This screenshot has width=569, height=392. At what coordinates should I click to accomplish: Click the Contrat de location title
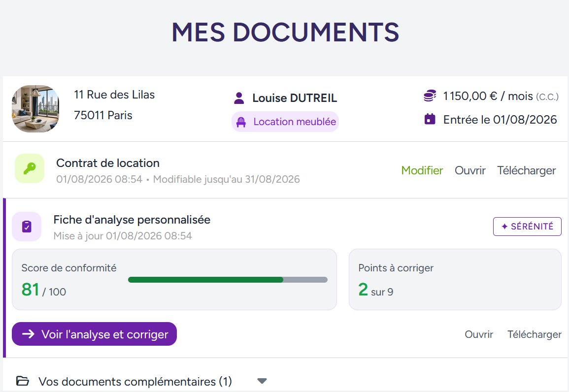coord(108,163)
